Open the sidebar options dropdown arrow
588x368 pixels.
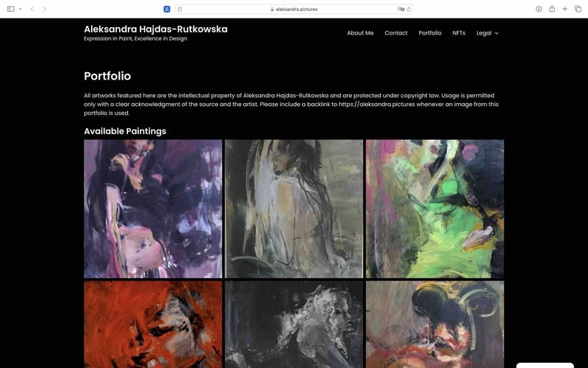tap(21, 9)
